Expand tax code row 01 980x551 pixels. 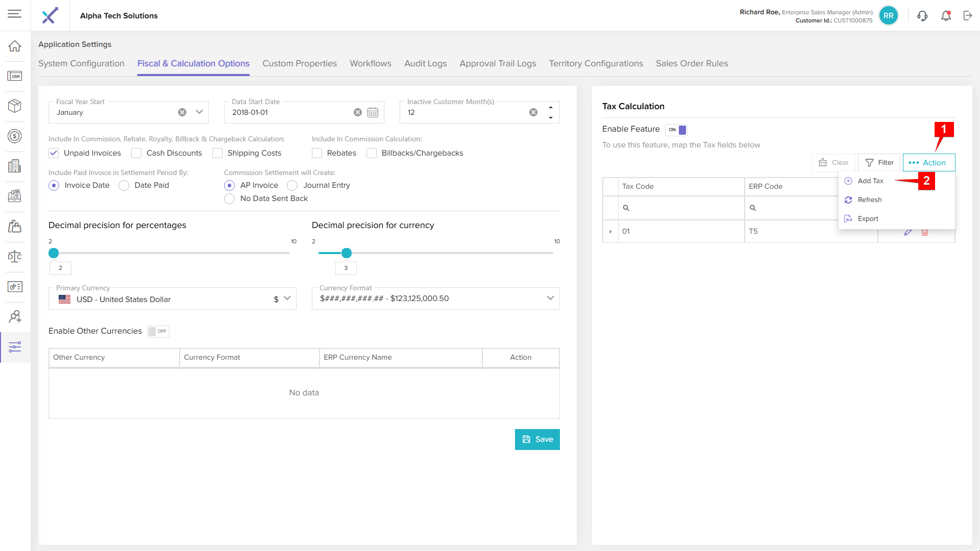click(x=610, y=232)
